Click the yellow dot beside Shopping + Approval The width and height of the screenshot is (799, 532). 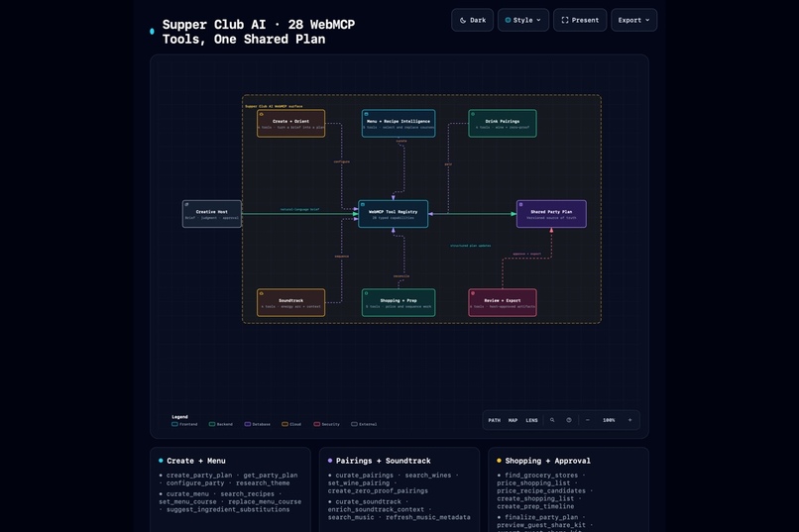coord(499,461)
